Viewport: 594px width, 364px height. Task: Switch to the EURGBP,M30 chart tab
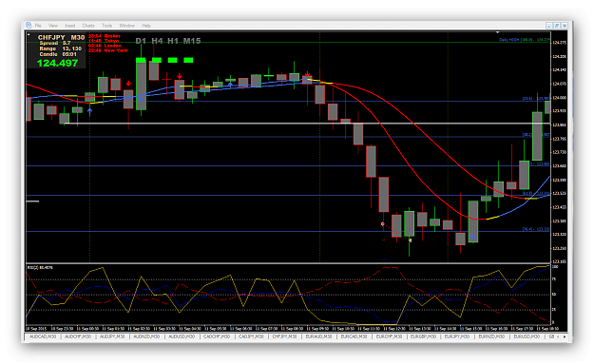point(423,336)
